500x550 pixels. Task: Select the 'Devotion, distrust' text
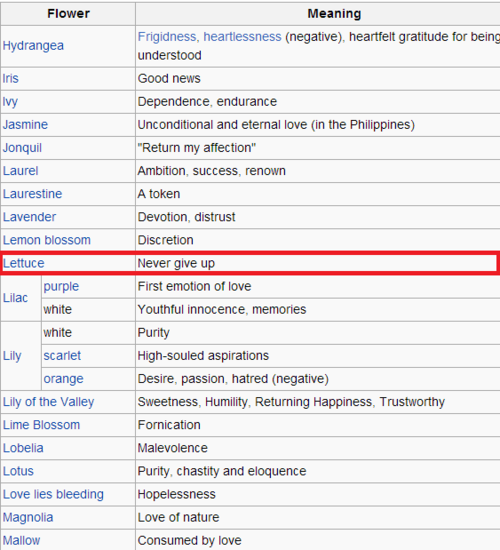pyautogui.click(x=186, y=217)
